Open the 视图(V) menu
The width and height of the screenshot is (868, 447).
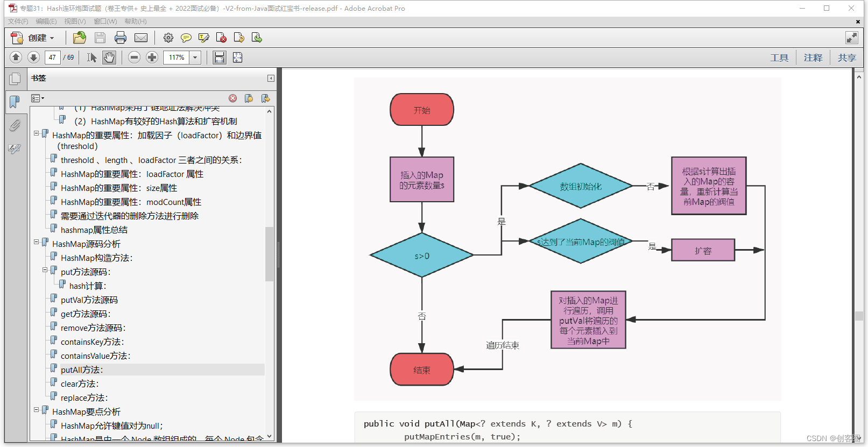tap(75, 22)
